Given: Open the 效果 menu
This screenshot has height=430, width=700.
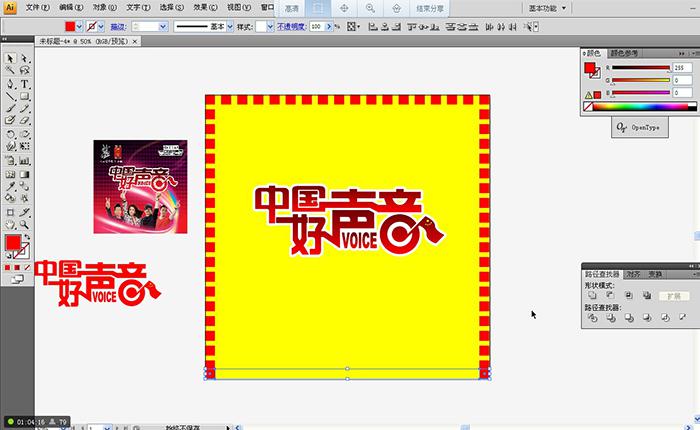Looking at the screenshot, I should tap(205, 8).
